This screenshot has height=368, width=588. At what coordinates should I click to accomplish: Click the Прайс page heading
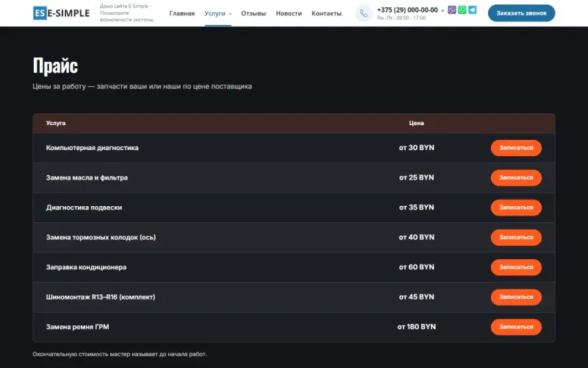56,66
